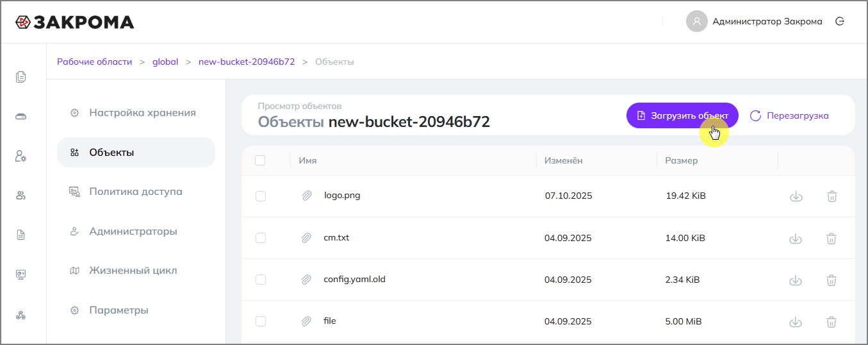Click the logout icon next to the administrator name
Screen dimensions: 868x345
pyautogui.click(x=840, y=21)
